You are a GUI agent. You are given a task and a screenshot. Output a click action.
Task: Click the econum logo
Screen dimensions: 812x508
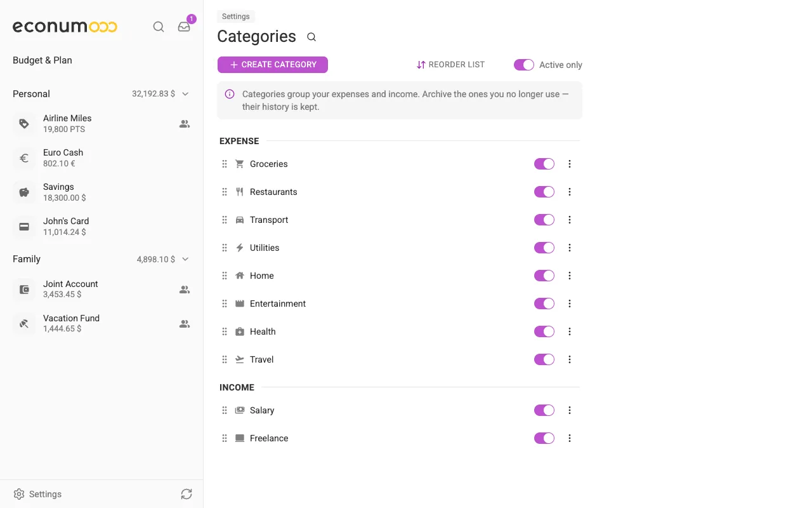[x=65, y=27]
